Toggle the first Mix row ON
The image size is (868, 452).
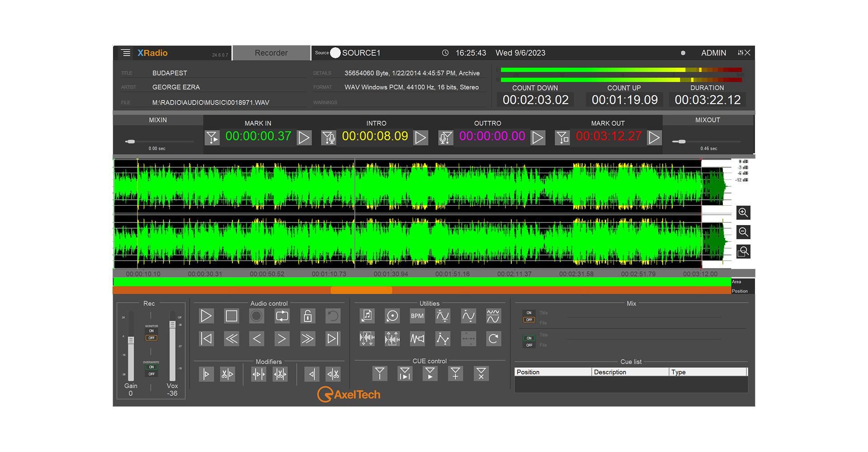529,313
